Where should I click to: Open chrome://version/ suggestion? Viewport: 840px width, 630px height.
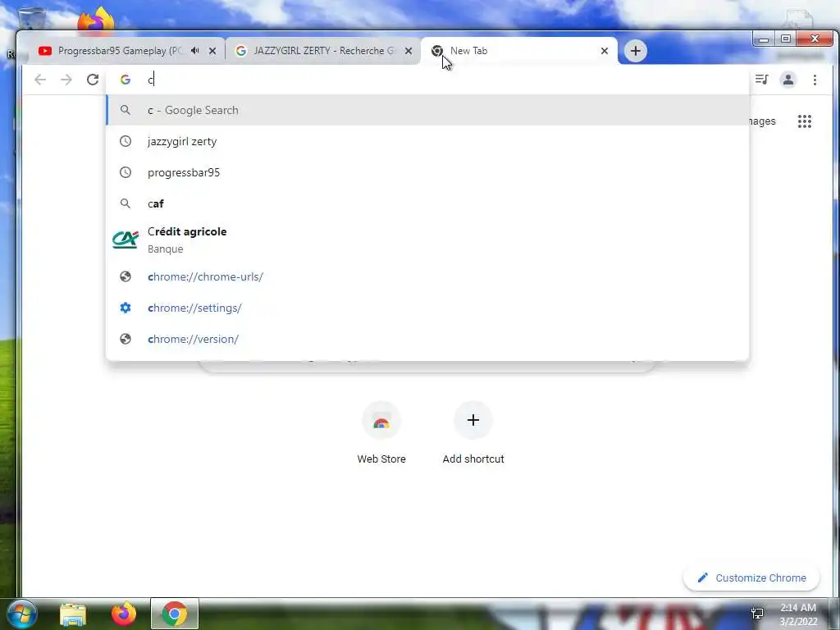click(x=427, y=339)
